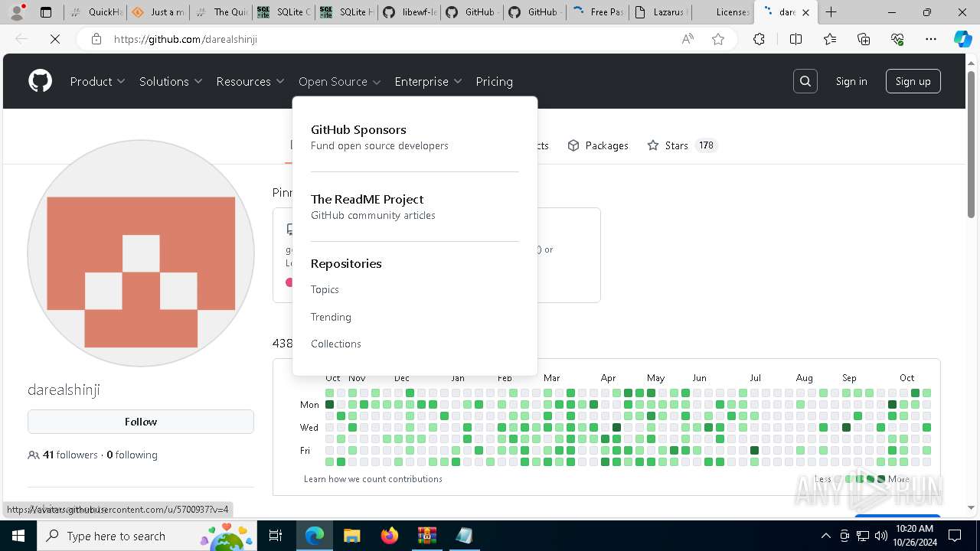Screen dimensions: 980x551
Task: Click the Microsoft Edge taskbar icon
Action: [x=314, y=536]
